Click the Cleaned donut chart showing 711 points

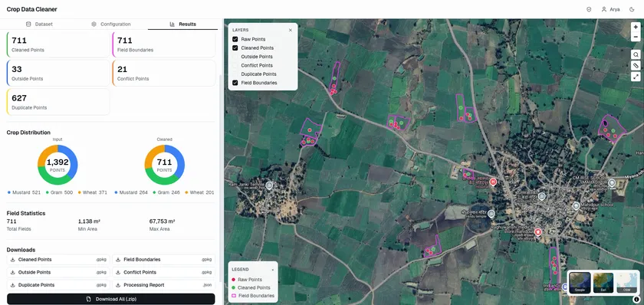click(164, 165)
